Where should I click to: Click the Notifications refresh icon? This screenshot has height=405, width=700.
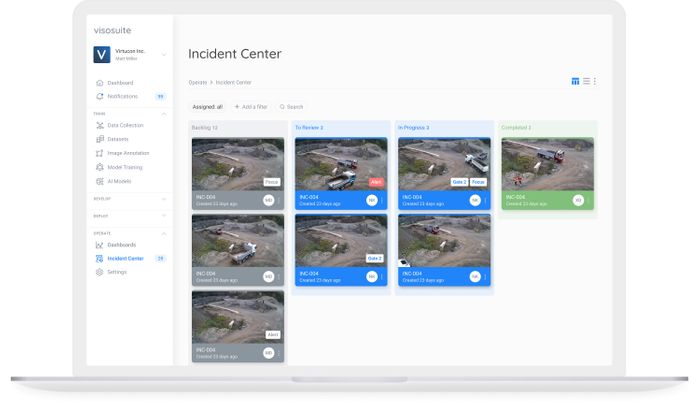(99, 96)
